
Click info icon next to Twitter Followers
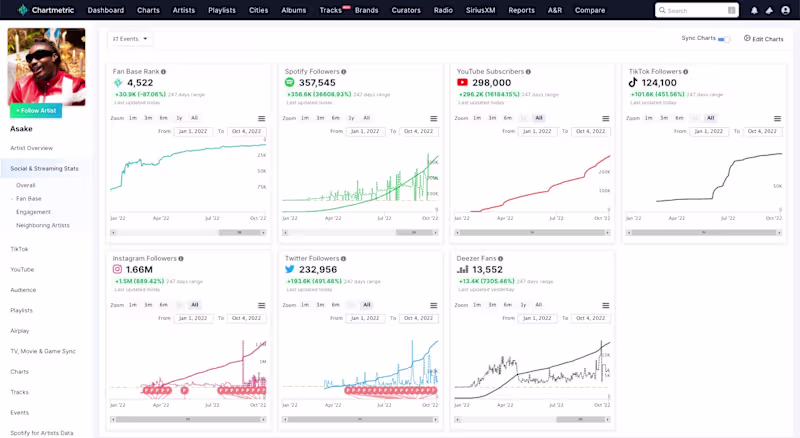tap(343, 259)
